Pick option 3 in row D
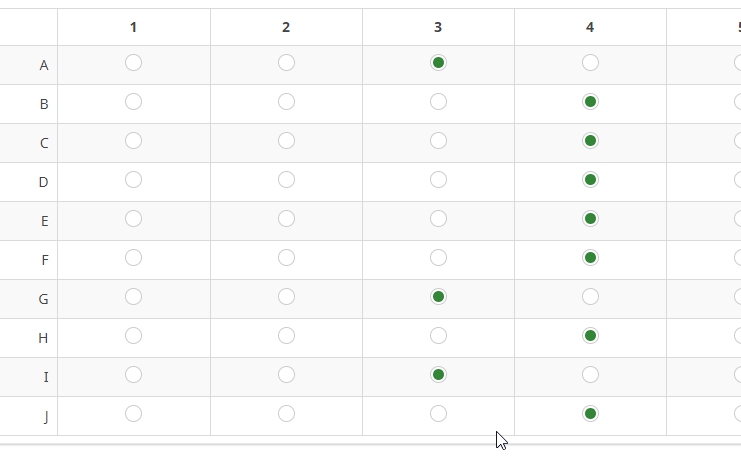Screen dimensions: 741x463 tap(438, 180)
